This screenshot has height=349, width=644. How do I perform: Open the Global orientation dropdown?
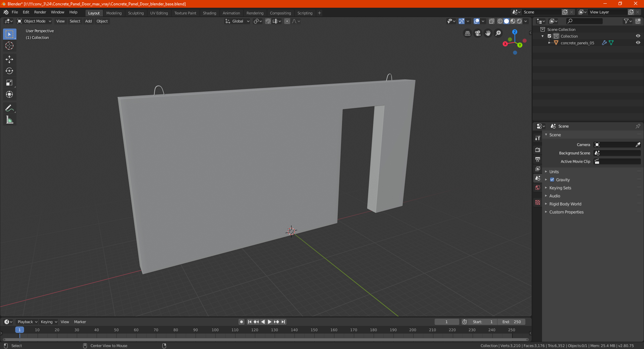(x=237, y=21)
